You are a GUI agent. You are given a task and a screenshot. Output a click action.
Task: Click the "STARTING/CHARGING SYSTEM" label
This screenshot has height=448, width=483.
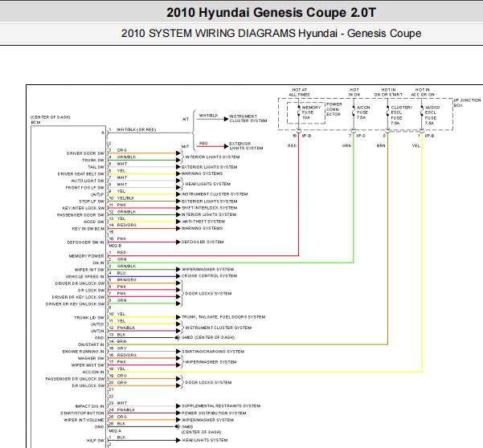213,352
